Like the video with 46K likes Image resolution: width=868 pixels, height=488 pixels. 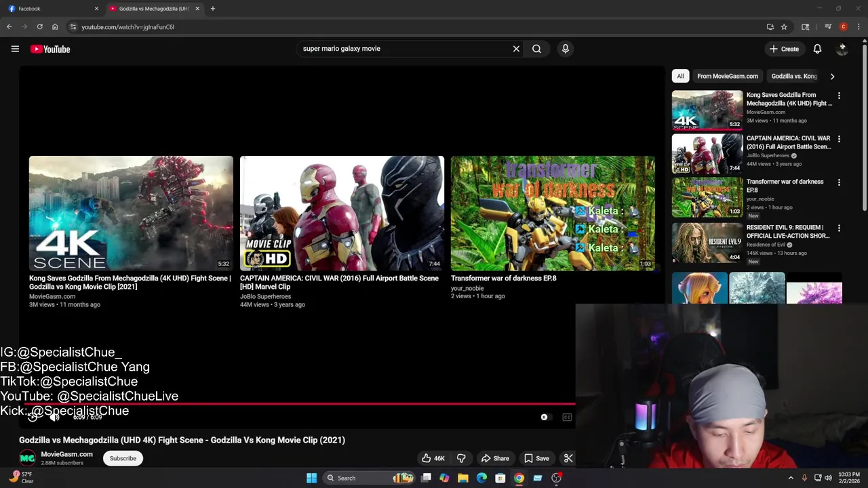coord(433,458)
